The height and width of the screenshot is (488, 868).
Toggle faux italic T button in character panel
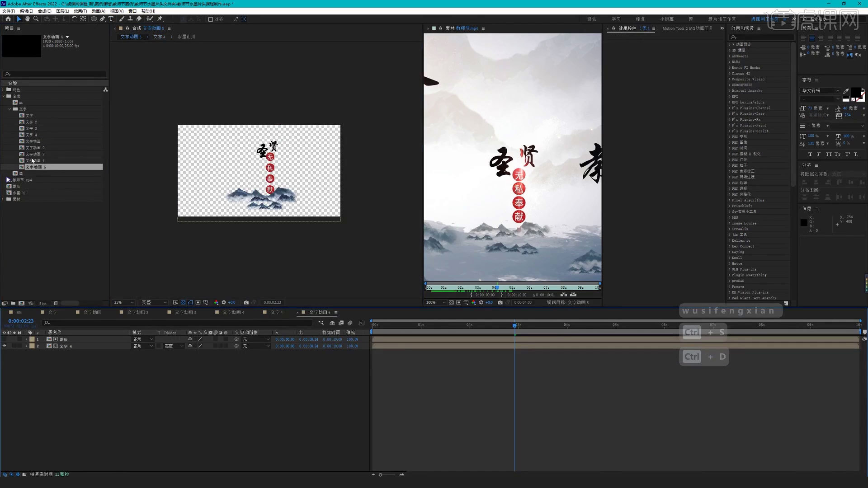818,155
